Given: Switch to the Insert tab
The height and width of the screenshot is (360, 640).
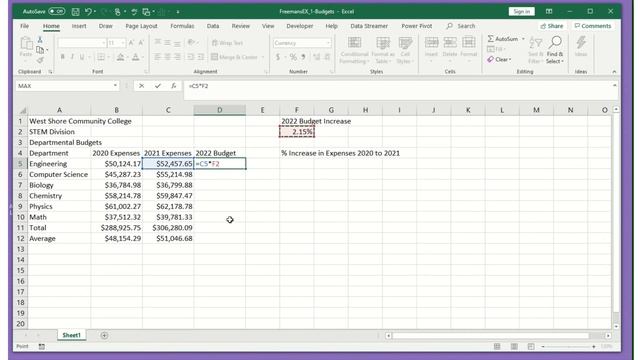Looking at the screenshot, I should tap(79, 26).
